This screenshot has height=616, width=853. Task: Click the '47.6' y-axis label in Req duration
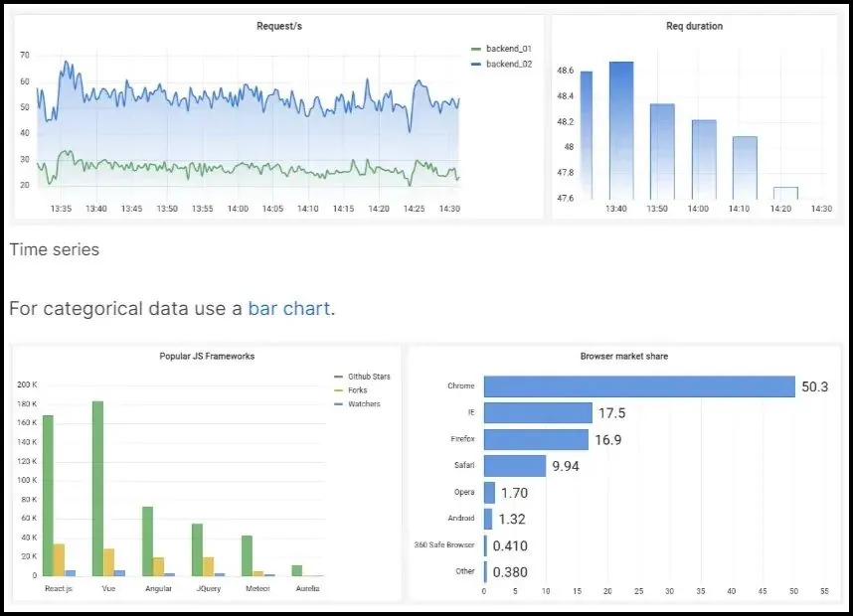[566, 198]
